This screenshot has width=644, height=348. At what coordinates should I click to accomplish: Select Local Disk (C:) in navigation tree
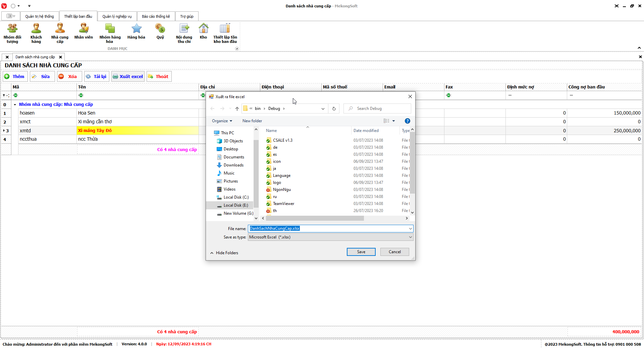click(x=236, y=197)
